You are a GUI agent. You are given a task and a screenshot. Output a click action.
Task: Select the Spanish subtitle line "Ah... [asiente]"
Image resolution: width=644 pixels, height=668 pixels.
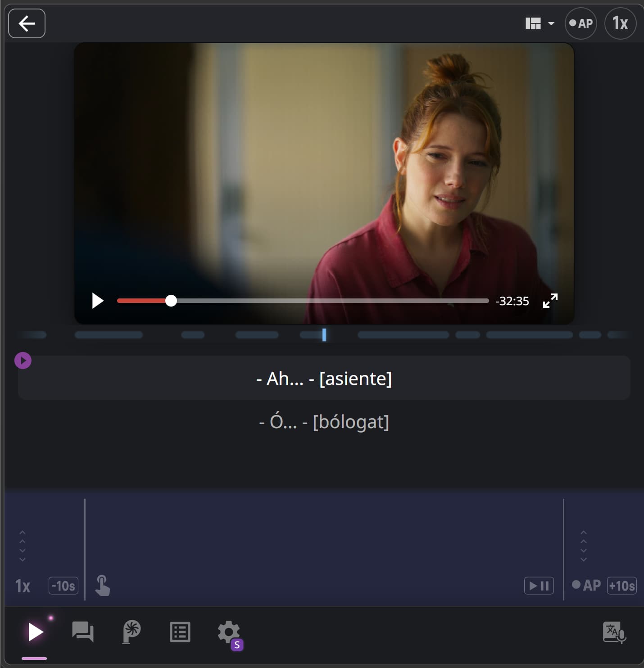pos(324,379)
